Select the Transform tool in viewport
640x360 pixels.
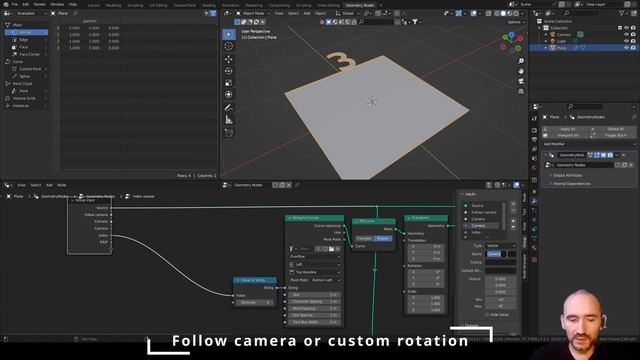pyautogui.click(x=229, y=95)
